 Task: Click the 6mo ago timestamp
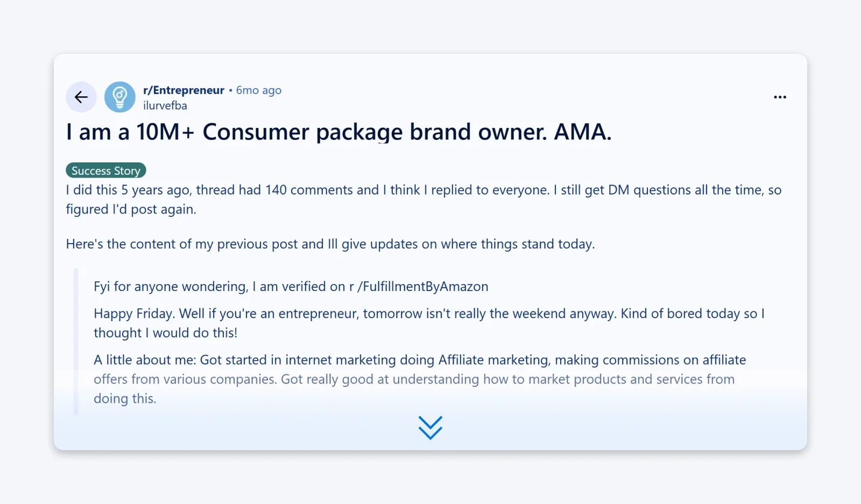click(x=259, y=90)
